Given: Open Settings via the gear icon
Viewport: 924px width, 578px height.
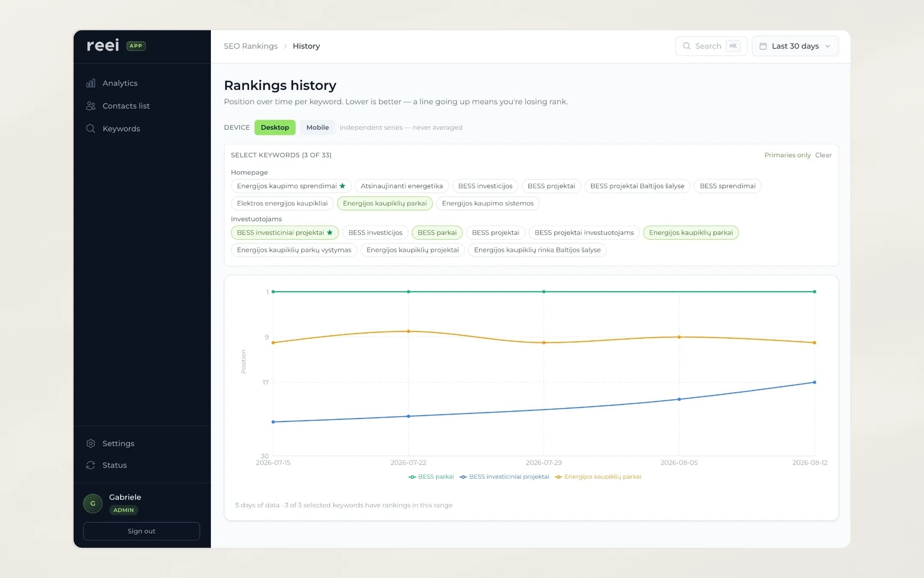Looking at the screenshot, I should pyautogui.click(x=91, y=444).
